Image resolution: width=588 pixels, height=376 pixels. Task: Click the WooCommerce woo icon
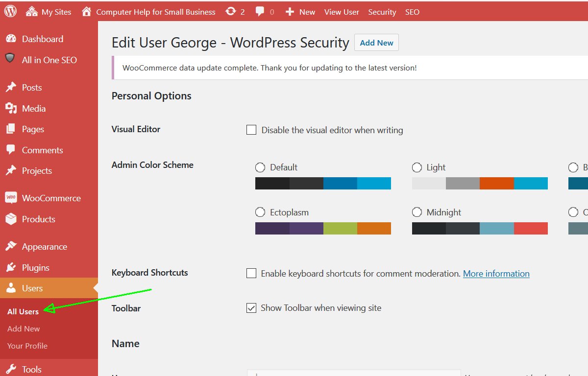coord(11,198)
